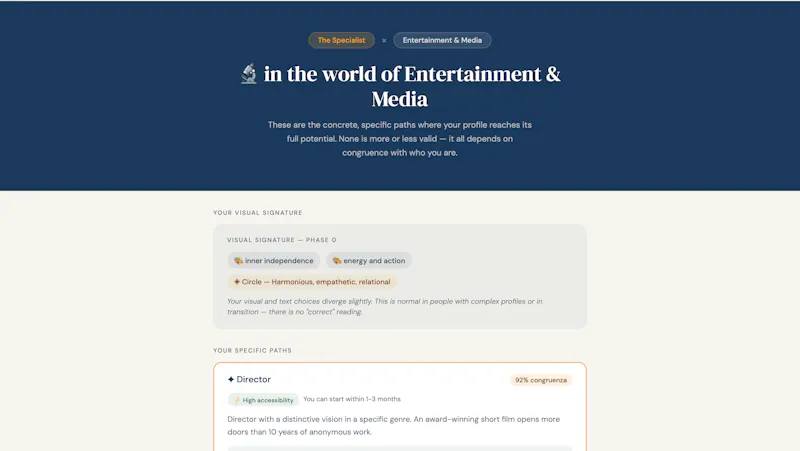Click the palette icon beside inner independence
Image resolution: width=800 pixels, height=451 pixels.
[238, 261]
